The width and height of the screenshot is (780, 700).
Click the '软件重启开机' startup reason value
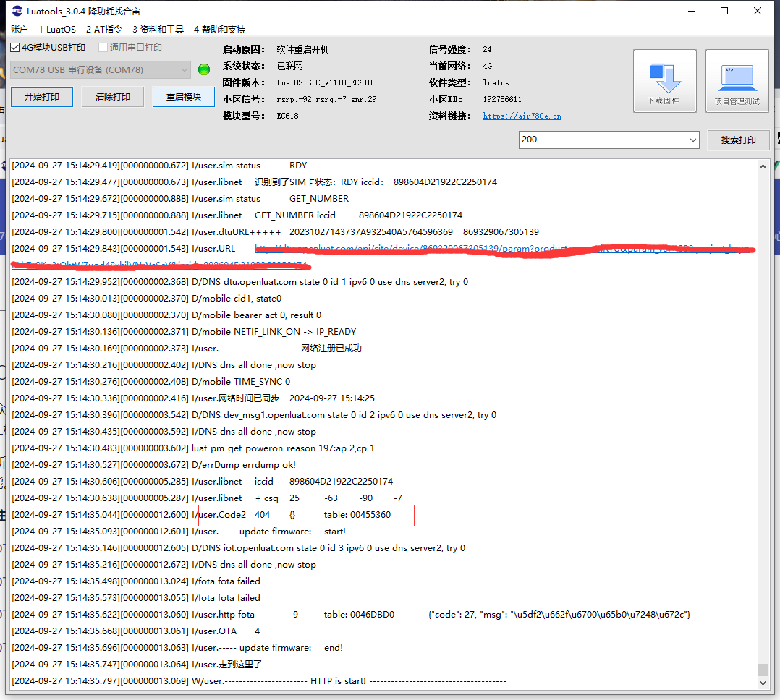[302, 49]
